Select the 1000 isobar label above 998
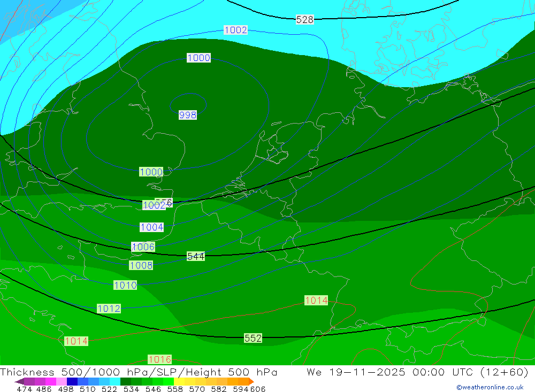The height and width of the screenshot is (392, 535). coord(198,58)
